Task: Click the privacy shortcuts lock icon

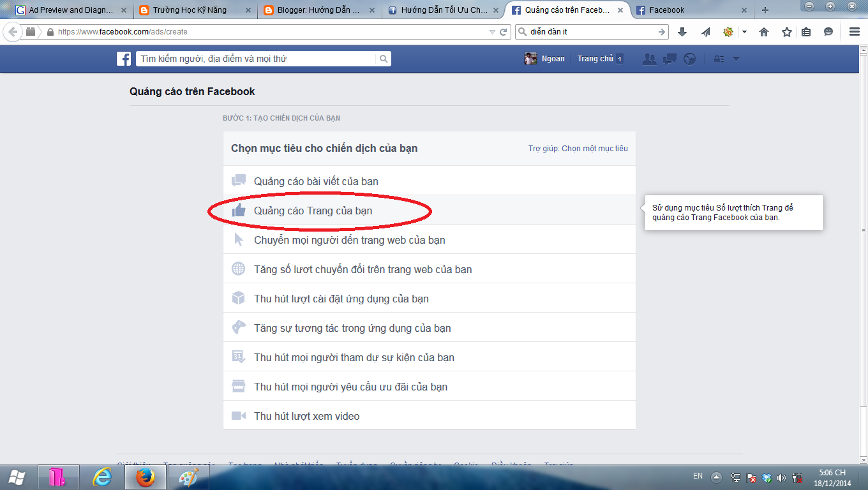Action: [719, 59]
